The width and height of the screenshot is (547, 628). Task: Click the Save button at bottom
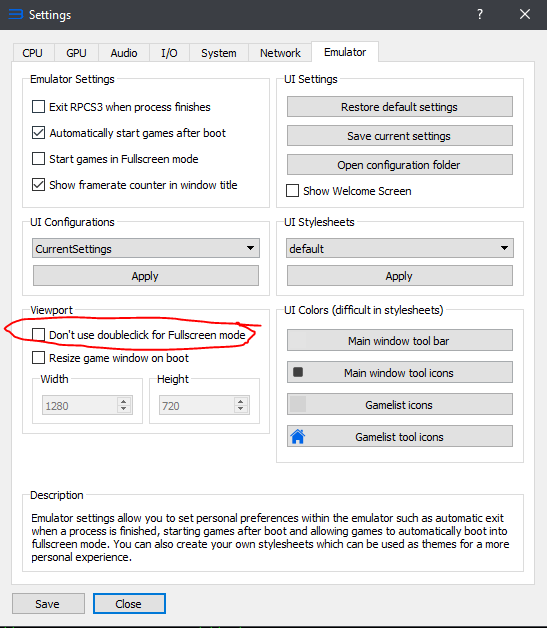[48, 604]
